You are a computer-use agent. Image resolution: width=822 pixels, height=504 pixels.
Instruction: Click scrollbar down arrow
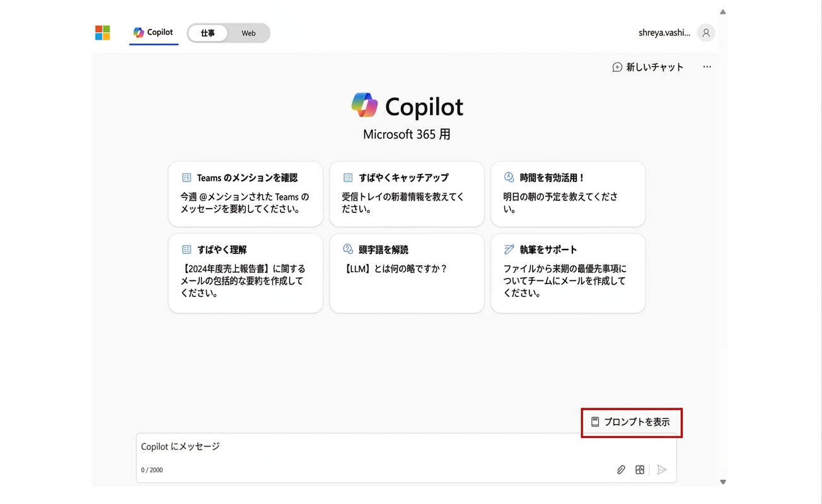click(723, 482)
